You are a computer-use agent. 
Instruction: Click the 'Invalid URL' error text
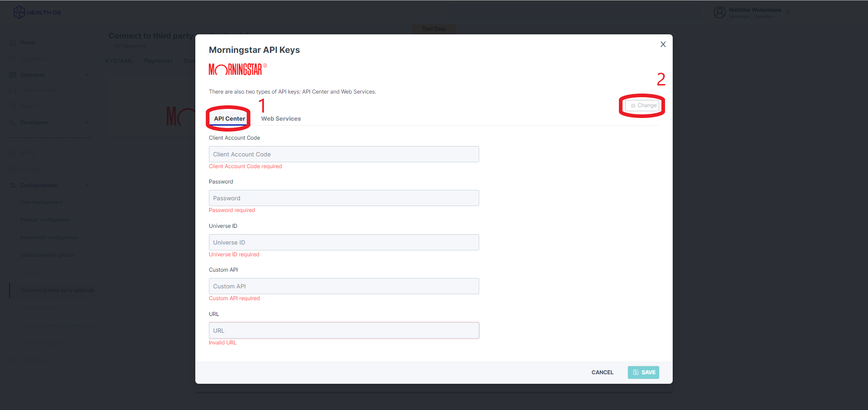pos(222,343)
